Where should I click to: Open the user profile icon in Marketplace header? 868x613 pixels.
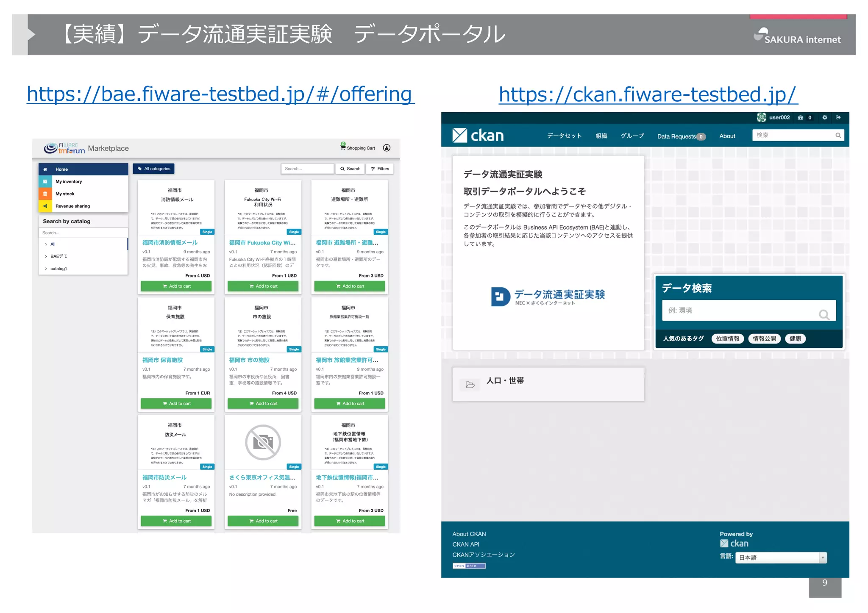[x=387, y=148]
